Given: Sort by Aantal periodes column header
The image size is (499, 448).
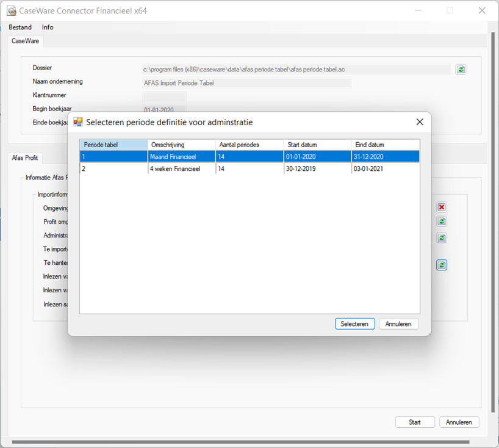Looking at the screenshot, I should (249, 145).
